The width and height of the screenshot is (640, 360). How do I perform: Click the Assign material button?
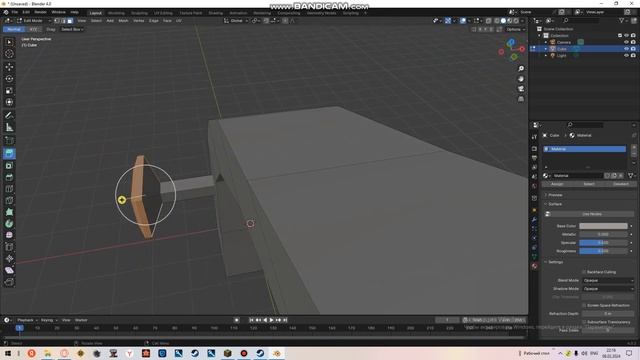557,184
